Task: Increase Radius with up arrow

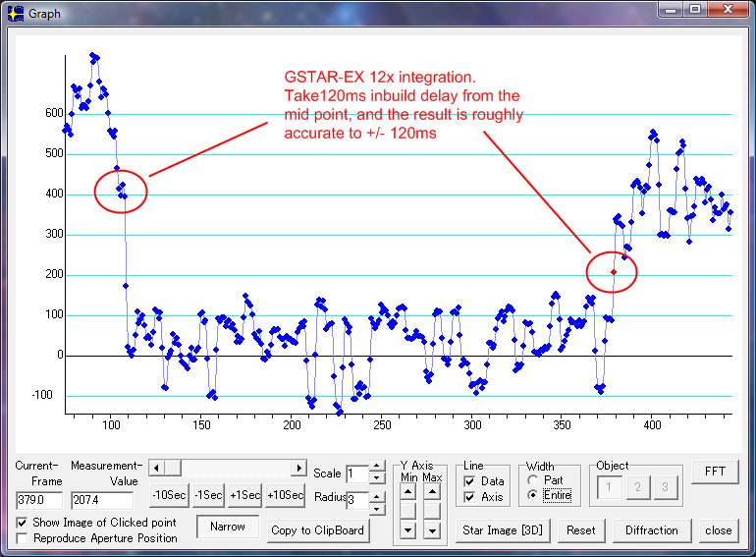Action: pyautogui.click(x=377, y=497)
